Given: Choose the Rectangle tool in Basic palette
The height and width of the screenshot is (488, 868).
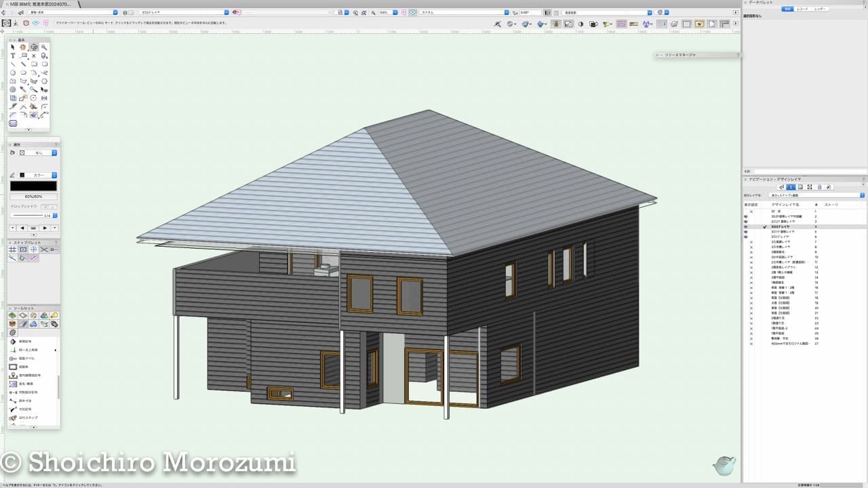Looking at the screenshot, I should click(34, 64).
